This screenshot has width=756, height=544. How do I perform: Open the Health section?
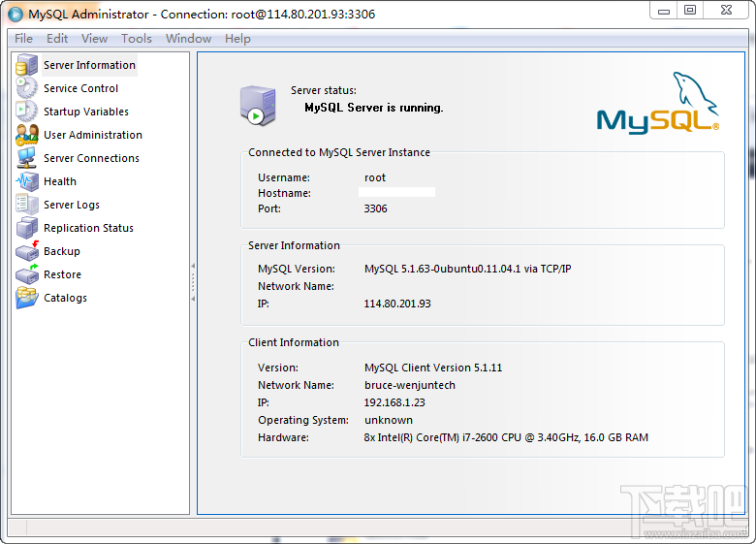pyautogui.click(x=60, y=181)
